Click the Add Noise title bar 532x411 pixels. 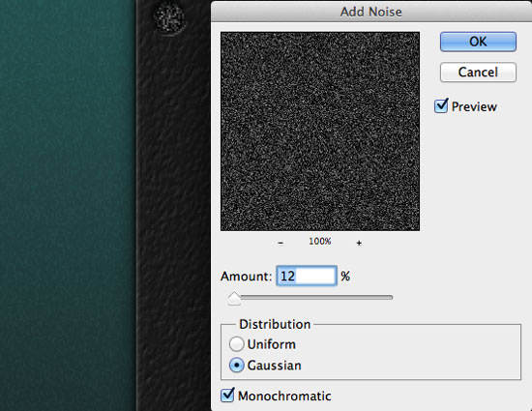click(x=371, y=12)
